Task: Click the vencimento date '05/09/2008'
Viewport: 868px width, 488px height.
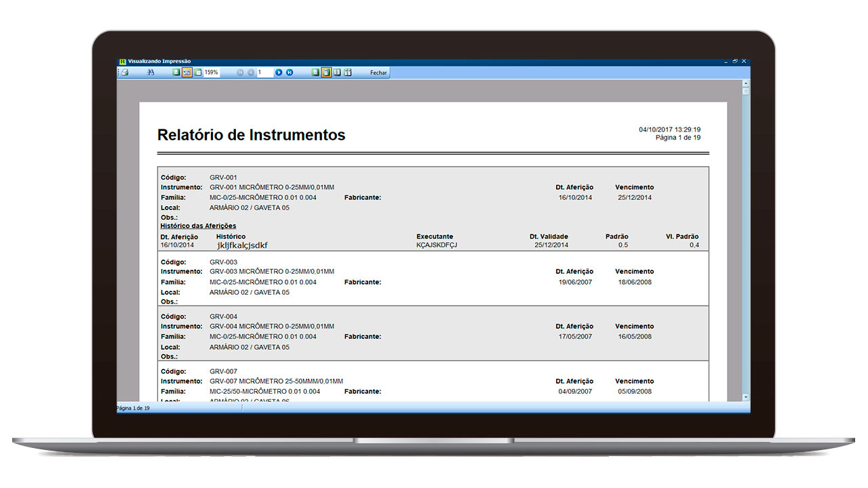Action: tap(635, 391)
